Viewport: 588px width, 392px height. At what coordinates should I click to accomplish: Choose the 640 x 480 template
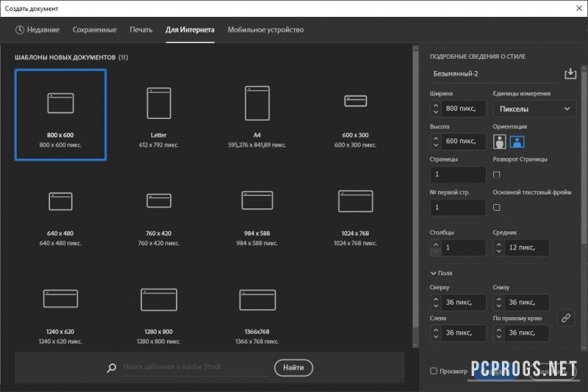tap(60, 218)
